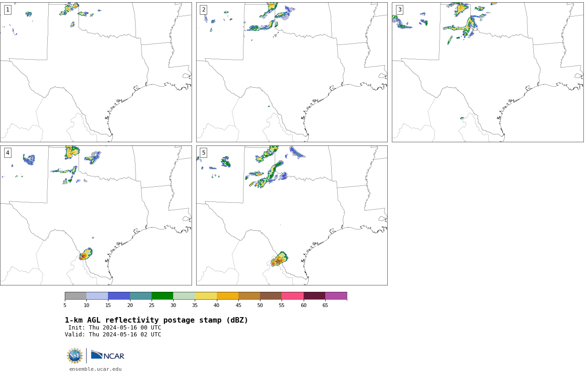This screenshot has height=374, width=588.
Task: Click the '1-km AGL reflectivity postage stamp (dBZ)' title
Action: (x=156, y=320)
